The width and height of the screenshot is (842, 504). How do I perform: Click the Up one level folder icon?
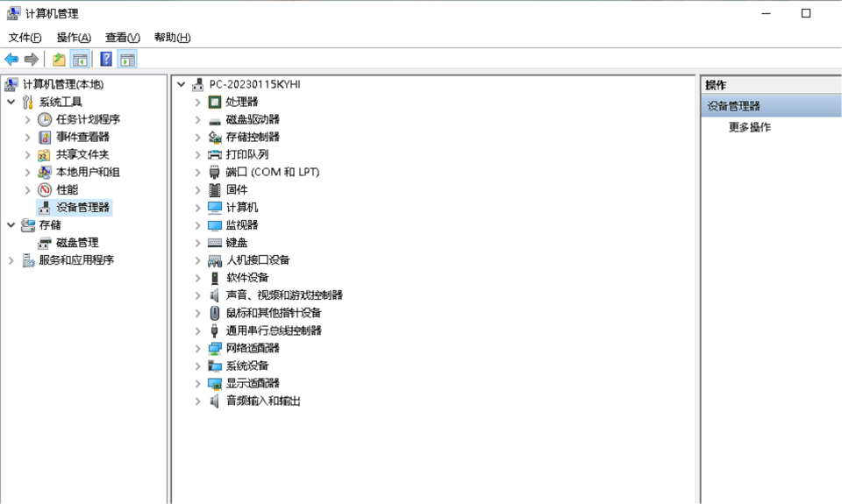(59, 59)
